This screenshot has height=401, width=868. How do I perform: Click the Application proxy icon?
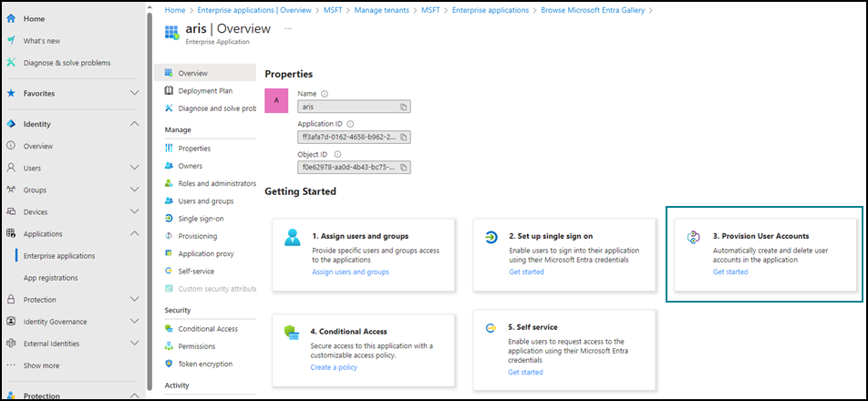[x=169, y=254]
